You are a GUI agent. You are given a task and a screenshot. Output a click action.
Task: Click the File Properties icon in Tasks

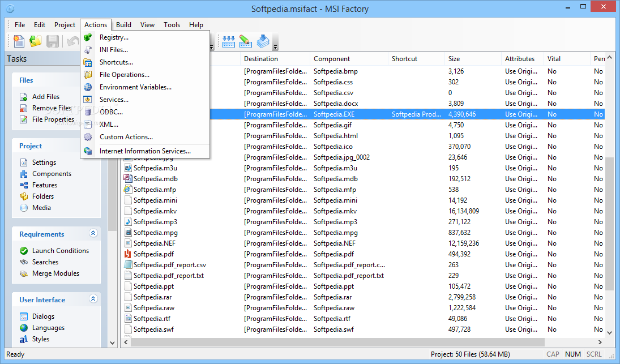(x=24, y=119)
